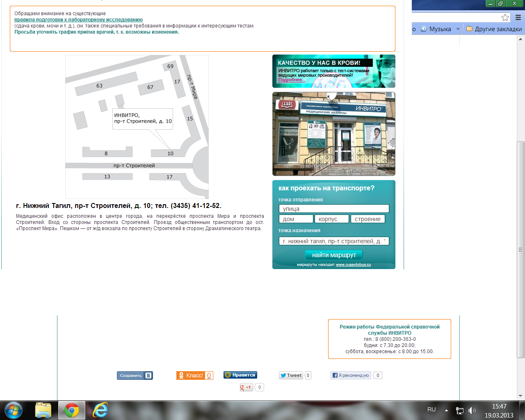Viewport: 525px width, 420px height.
Task: Click the address heading г. Нижний Тагил
Action: [119, 206]
